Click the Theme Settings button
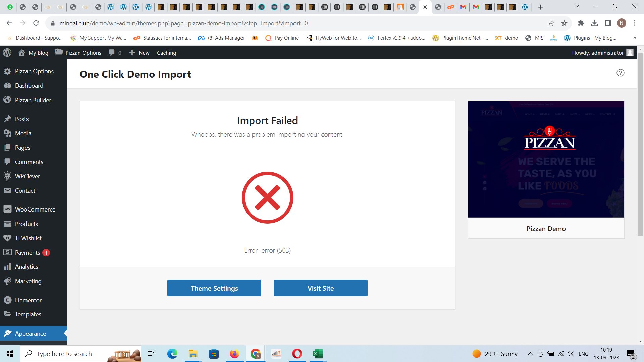644x362 pixels. click(x=214, y=288)
